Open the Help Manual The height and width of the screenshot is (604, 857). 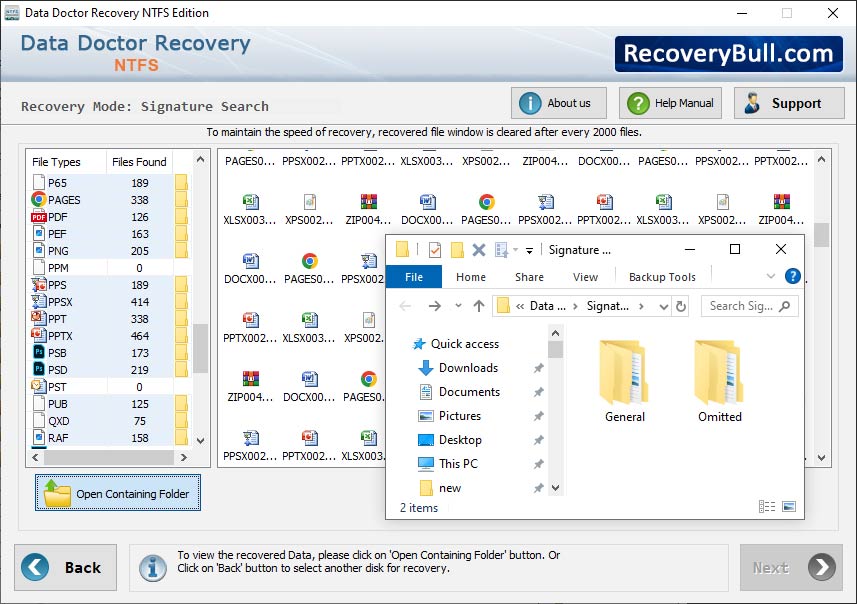click(x=670, y=103)
